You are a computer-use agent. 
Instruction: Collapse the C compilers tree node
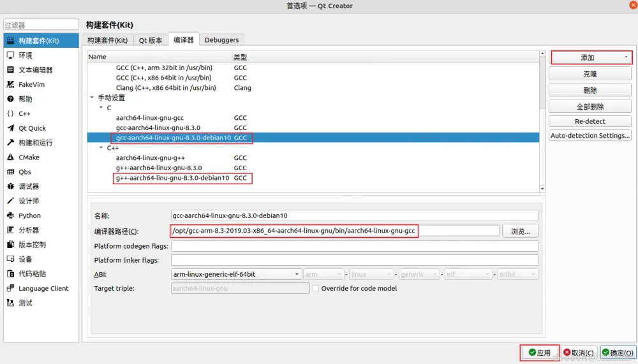101,108
